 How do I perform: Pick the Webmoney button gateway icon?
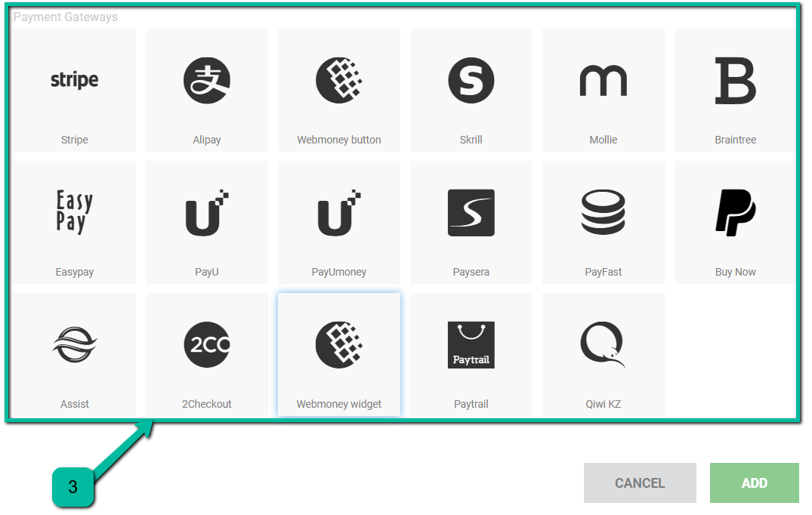click(x=339, y=80)
